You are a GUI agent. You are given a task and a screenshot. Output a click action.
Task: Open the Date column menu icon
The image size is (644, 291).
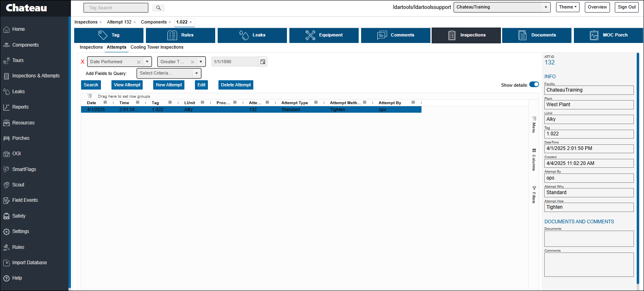click(105, 103)
